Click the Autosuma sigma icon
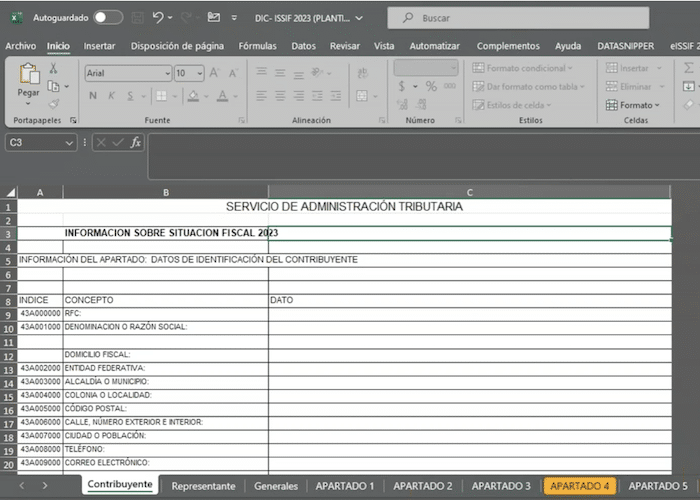The height and width of the screenshot is (500, 700). tap(689, 68)
